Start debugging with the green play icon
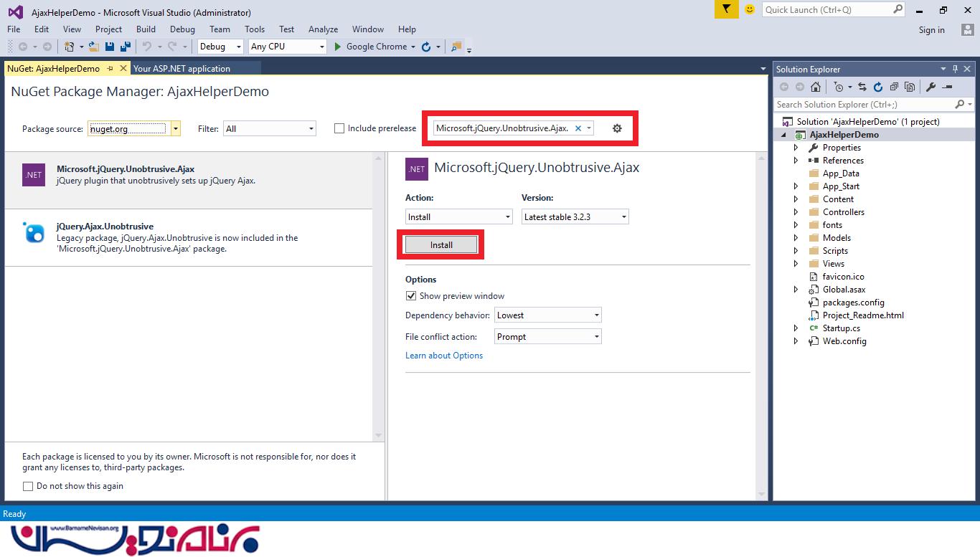The height and width of the screenshot is (557, 980). click(x=338, y=47)
